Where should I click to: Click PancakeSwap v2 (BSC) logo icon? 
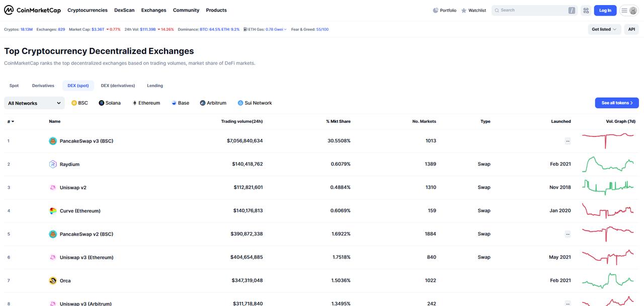click(53, 234)
